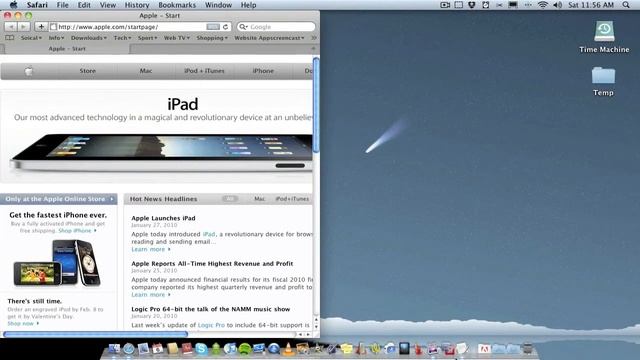Click the Wi-Fi status icon

542,5
